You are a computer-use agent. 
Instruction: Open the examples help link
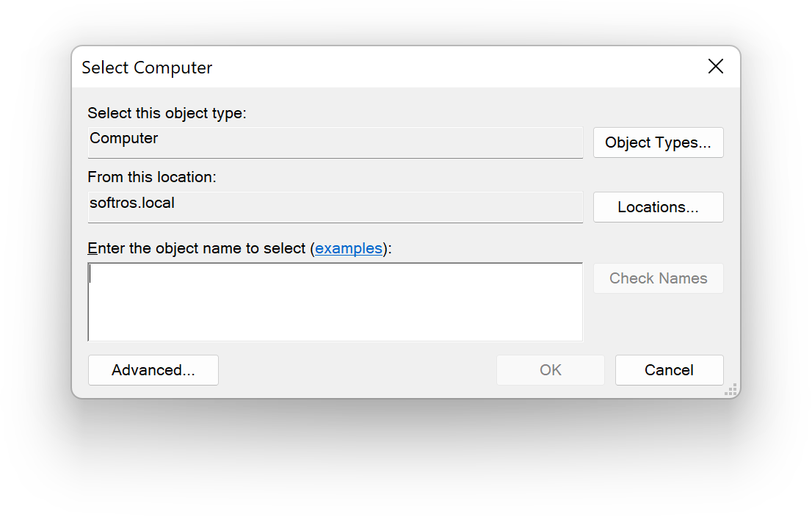tap(349, 248)
